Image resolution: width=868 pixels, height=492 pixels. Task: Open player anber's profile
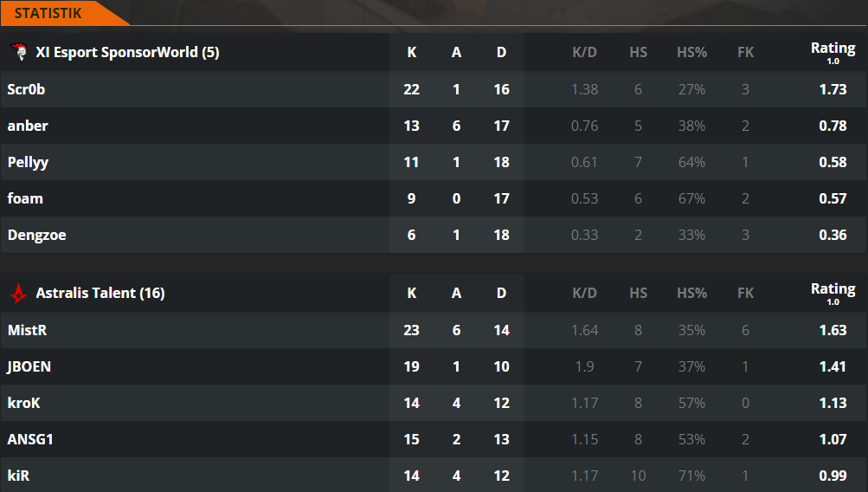click(28, 126)
